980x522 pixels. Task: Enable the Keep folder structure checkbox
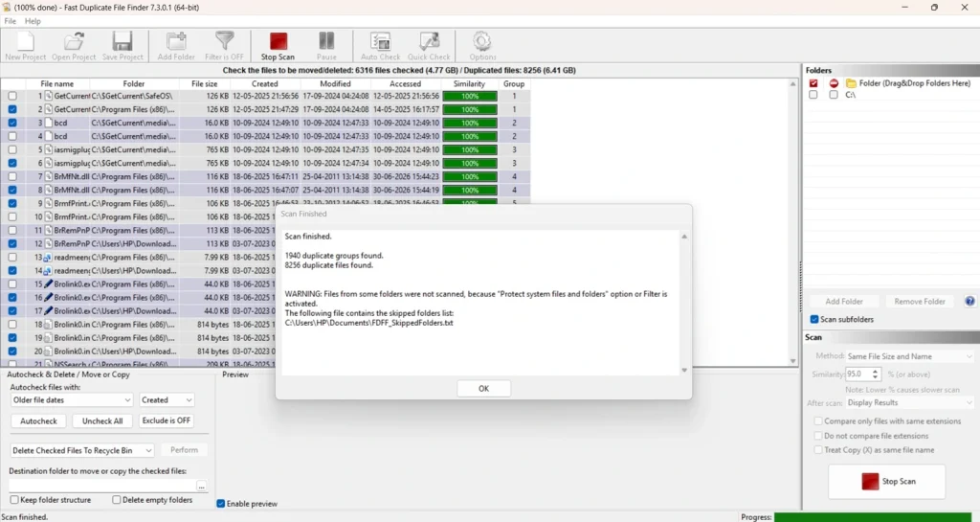click(x=14, y=500)
